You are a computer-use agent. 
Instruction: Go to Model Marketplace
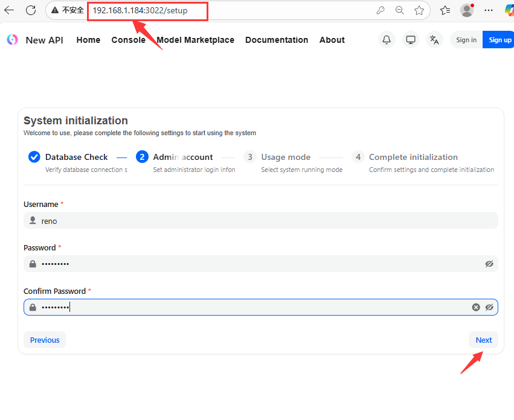pos(195,40)
